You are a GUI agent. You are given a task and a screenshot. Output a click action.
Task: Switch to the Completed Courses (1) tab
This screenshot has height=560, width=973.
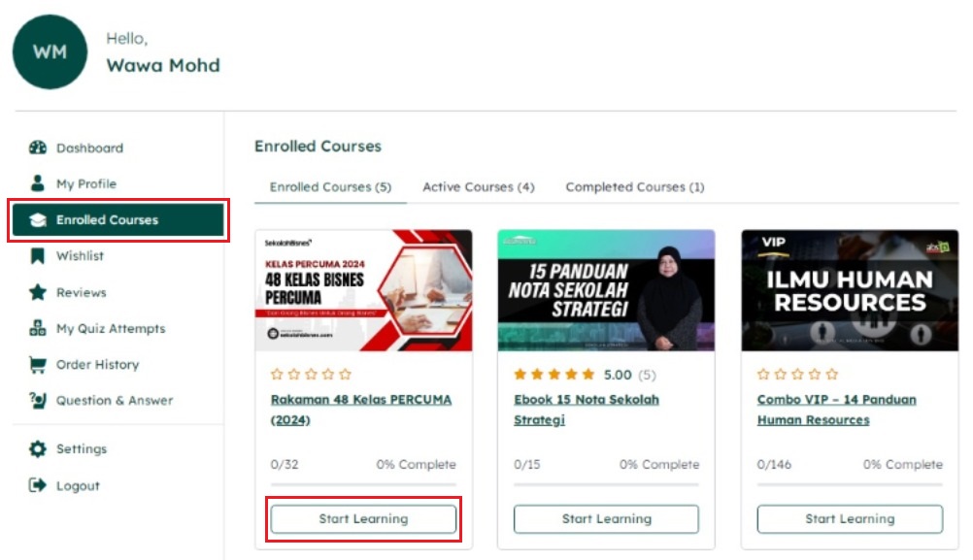(x=635, y=186)
